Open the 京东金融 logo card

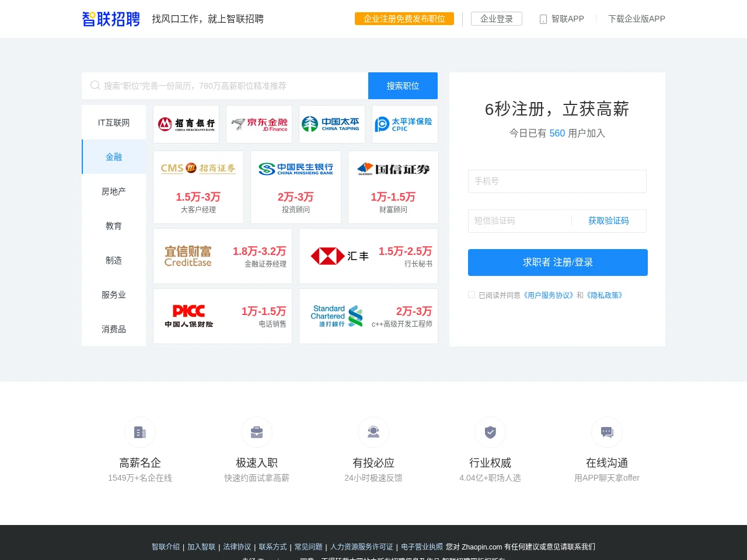click(x=259, y=124)
